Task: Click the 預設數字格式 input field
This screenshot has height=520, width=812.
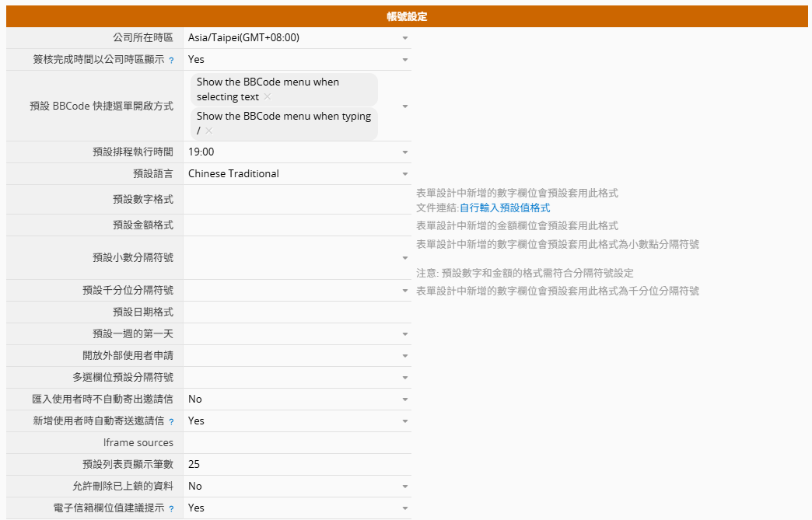Action: [297, 200]
